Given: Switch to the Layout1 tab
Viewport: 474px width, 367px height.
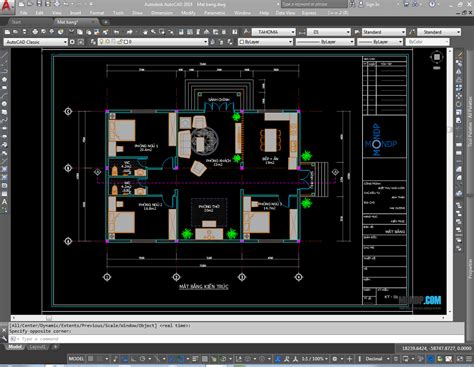Looking at the screenshot, I should coord(37,347).
